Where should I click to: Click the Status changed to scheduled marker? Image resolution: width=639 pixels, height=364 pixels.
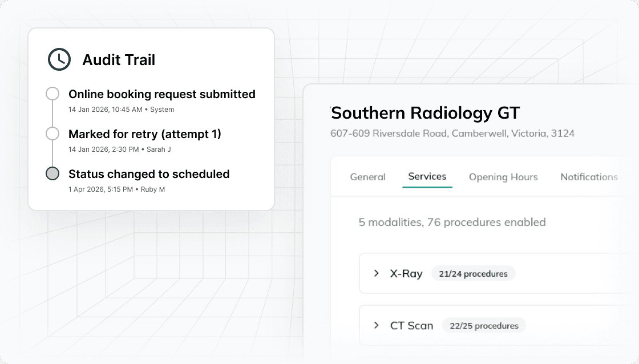click(52, 174)
